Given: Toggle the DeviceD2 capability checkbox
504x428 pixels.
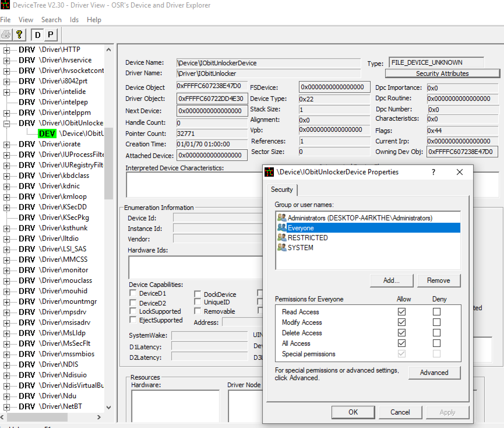Looking at the screenshot, I should (x=133, y=303).
